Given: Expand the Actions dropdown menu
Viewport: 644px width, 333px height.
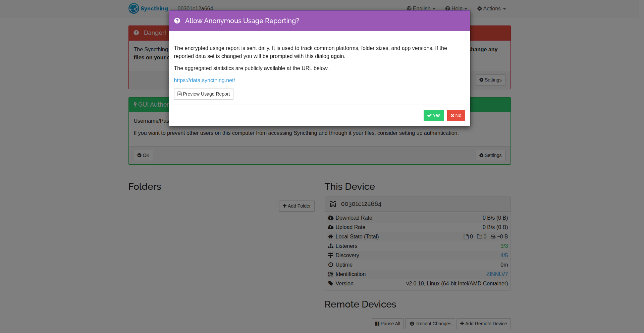Looking at the screenshot, I should click(x=491, y=9).
